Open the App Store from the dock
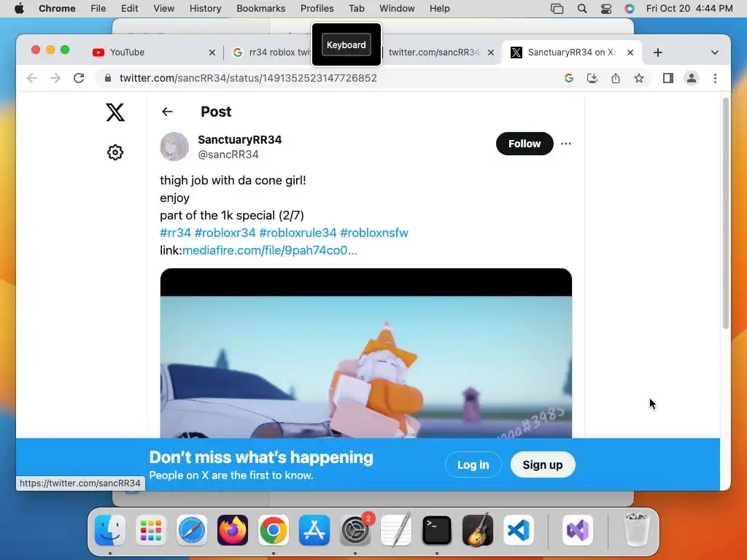The image size is (747, 560). coord(314,530)
